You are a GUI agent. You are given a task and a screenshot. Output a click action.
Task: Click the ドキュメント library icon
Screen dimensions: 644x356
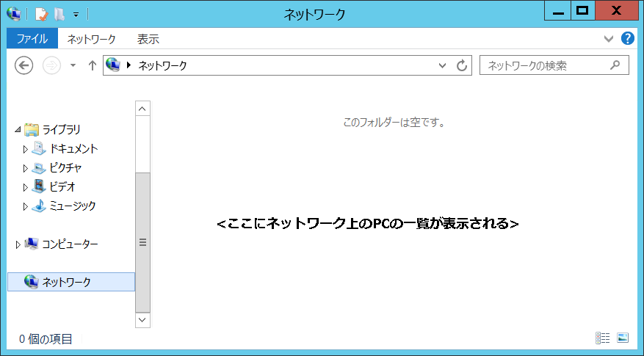pos(39,148)
